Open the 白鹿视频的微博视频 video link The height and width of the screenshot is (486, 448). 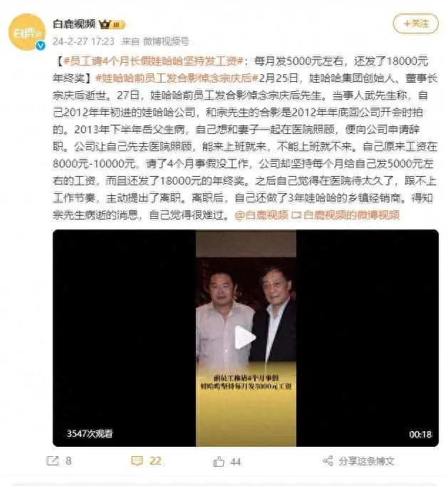(x=346, y=215)
